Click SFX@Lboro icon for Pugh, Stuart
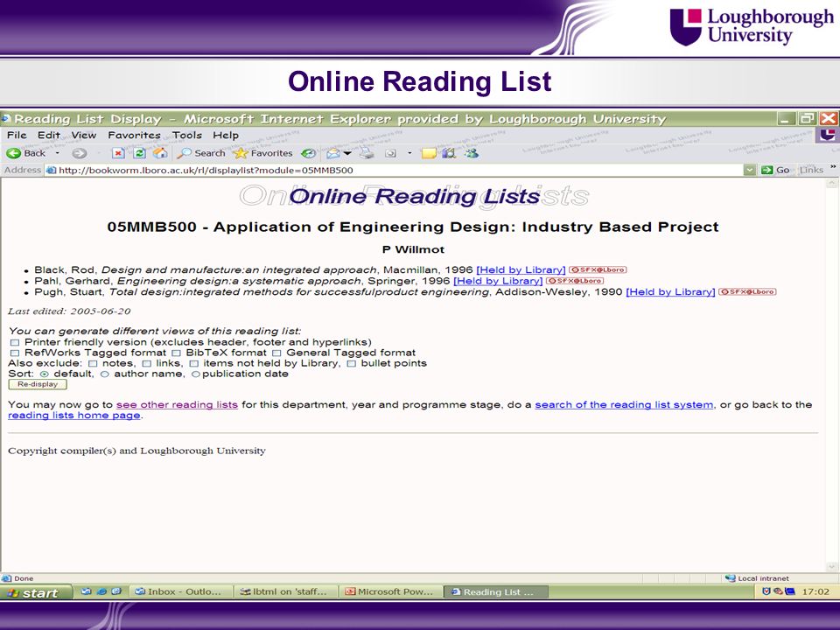The image size is (840, 630). point(747,292)
